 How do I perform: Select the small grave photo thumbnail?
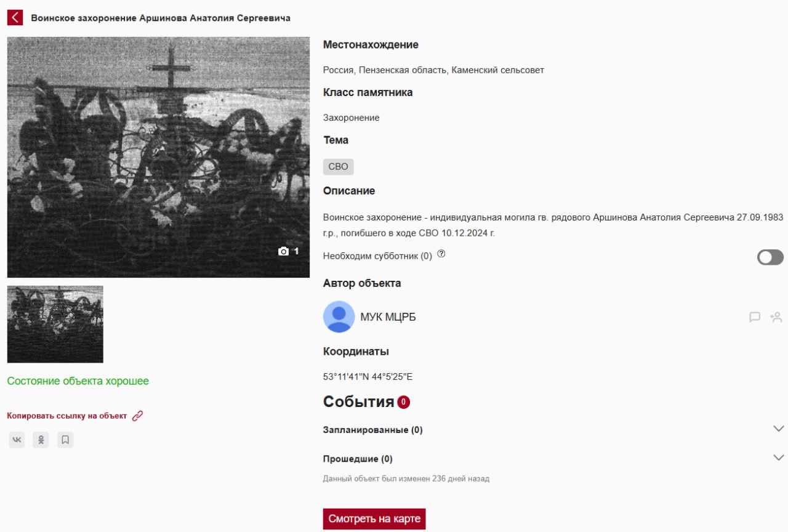[x=55, y=324]
